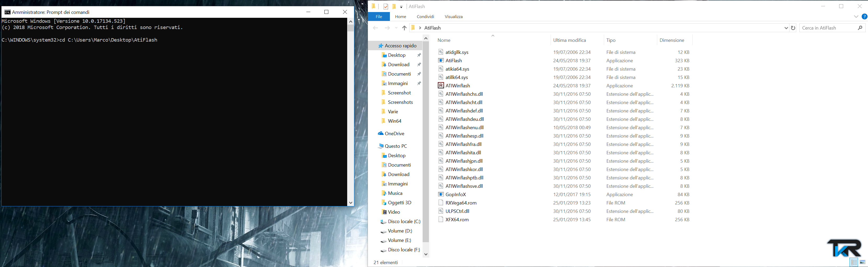Maximize the command prompt window
The image size is (868, 267).
point(326,12)
